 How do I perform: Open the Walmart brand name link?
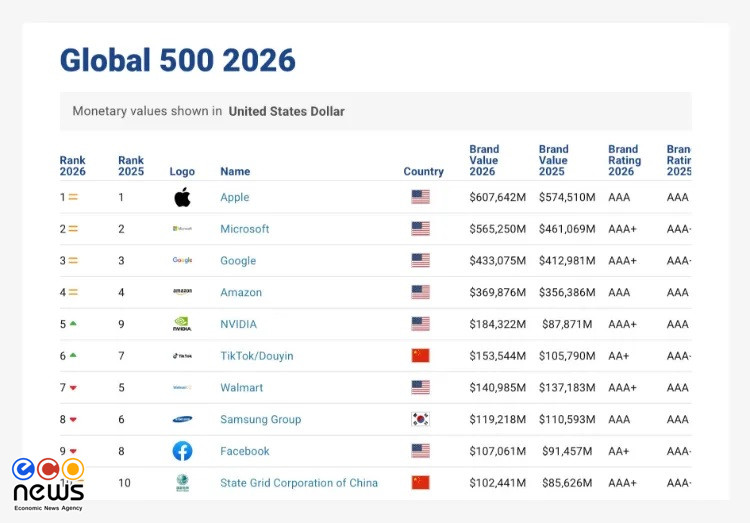243,388
